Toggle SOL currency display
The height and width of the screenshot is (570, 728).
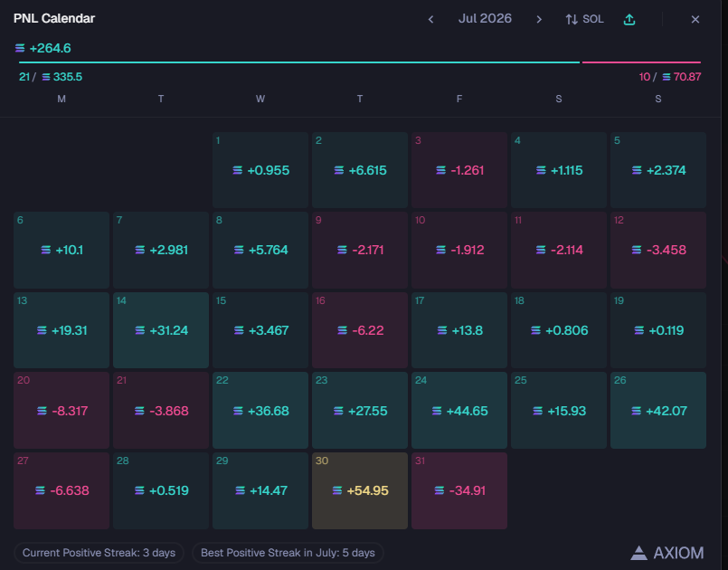(584, 19)
